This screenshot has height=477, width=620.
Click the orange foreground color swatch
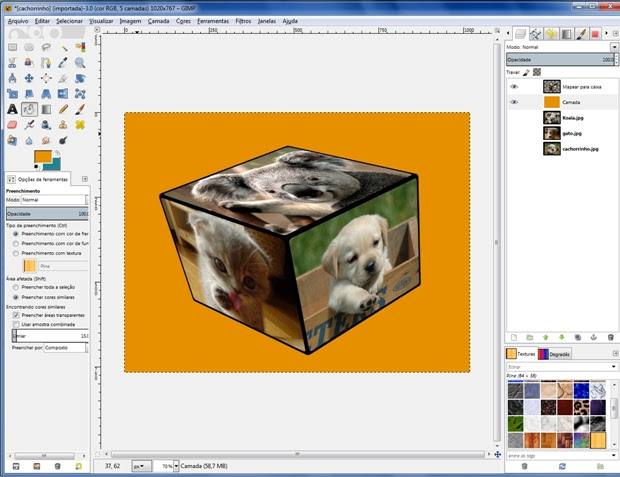coord(43,156)
